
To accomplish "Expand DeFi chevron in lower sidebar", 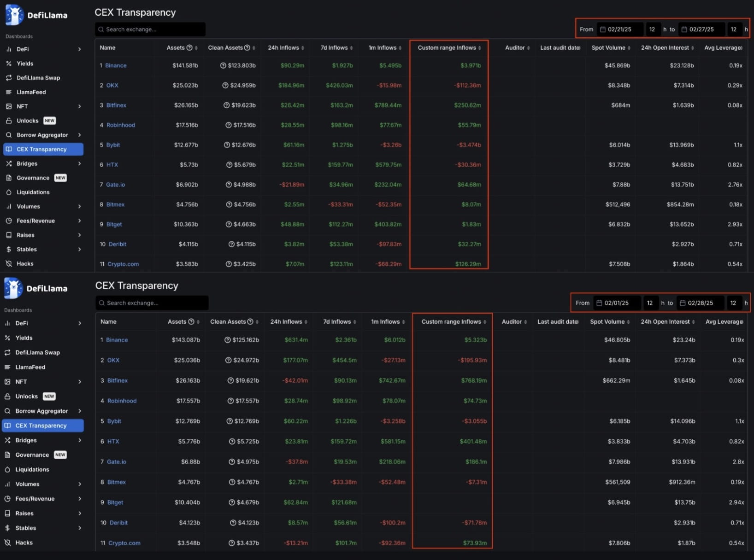I will coord(79,323).
